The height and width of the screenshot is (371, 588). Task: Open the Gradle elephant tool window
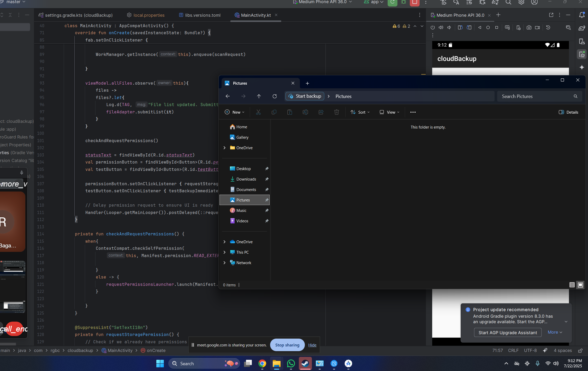click(x=582, y=28)
